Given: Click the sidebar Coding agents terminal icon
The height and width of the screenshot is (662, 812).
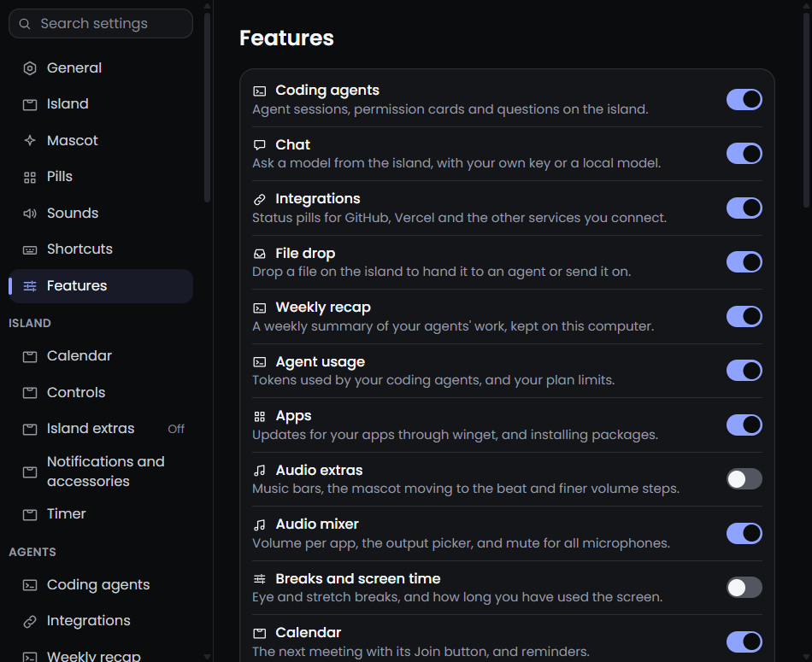Looking at the screenshot, I should 30,585.
